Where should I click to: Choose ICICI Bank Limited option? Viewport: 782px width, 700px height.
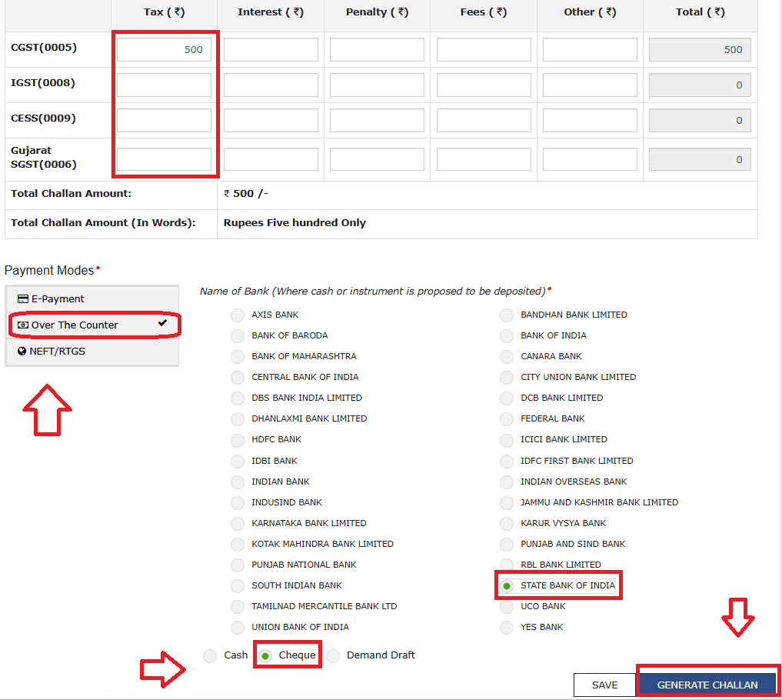click(x=507, y=440)
